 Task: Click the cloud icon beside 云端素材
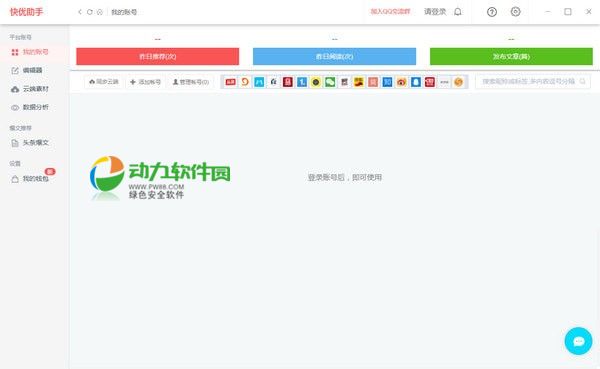click(x=15, y=89)
